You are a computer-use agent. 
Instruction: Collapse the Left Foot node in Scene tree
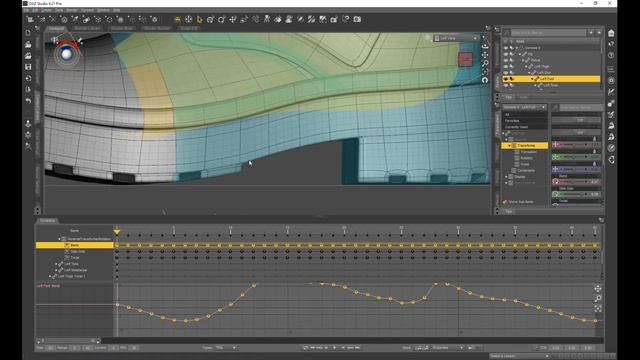[x=532, y=79]
